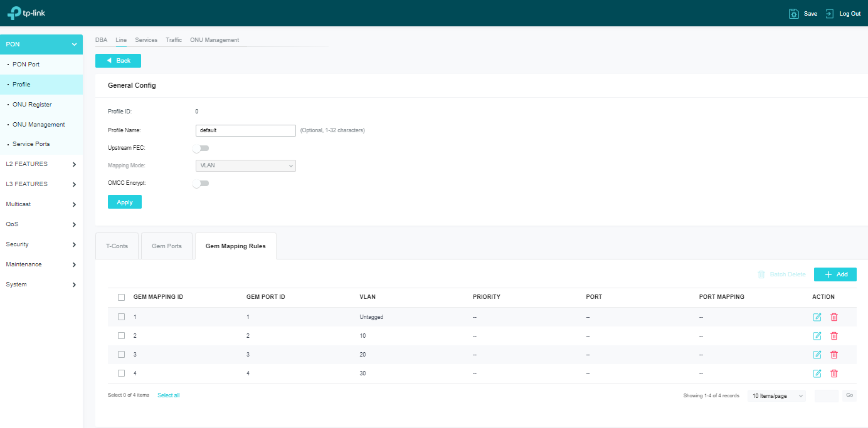Check the box for gem mapping ID 3
868x428 pixels.
click(x=121, y=355)
